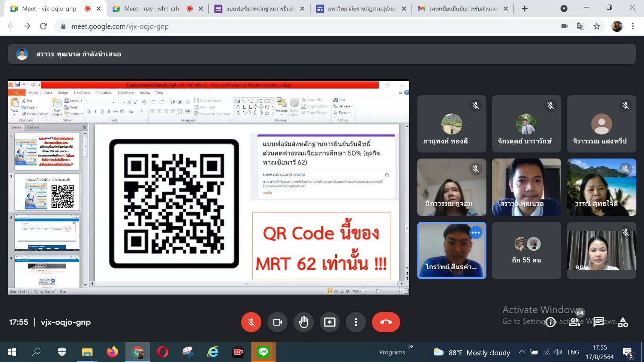Image resolution: width=644 pixels, height=362 pixels.
Task: Raise hand in the meeting
Action: 304,322
